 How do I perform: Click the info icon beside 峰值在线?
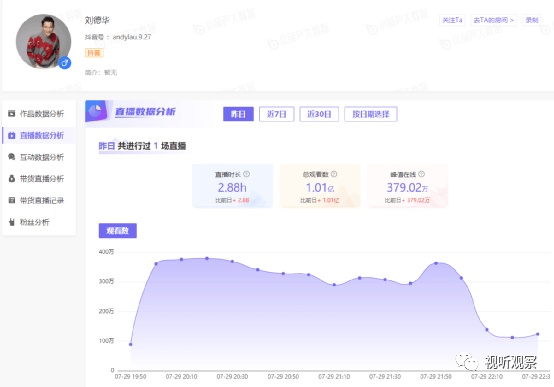point(422,174)
